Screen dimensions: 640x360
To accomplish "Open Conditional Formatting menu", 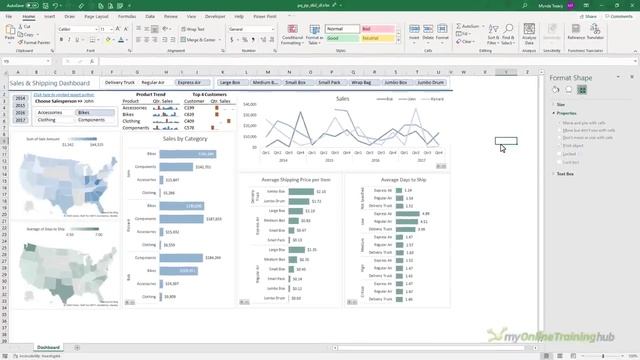I will (x=292, y=34).
